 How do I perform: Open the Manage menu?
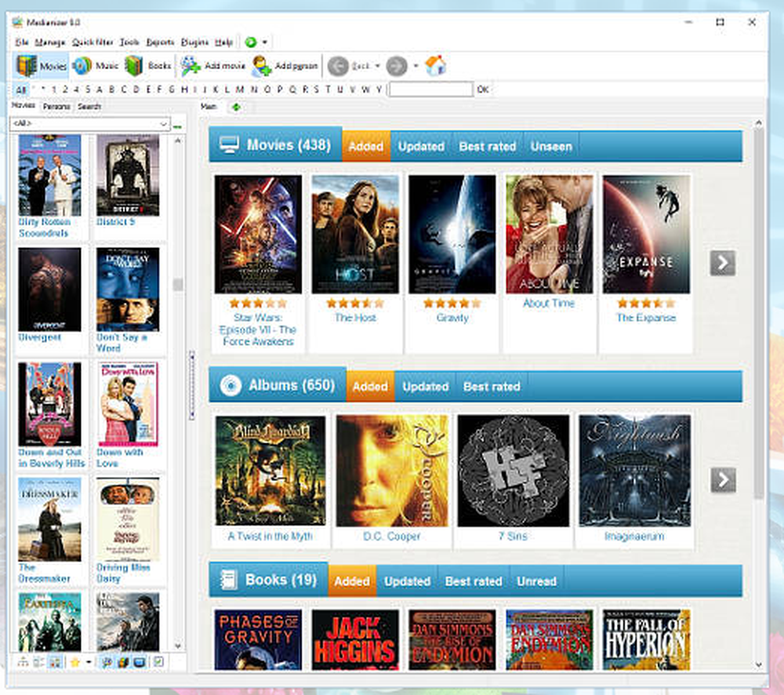50,42
